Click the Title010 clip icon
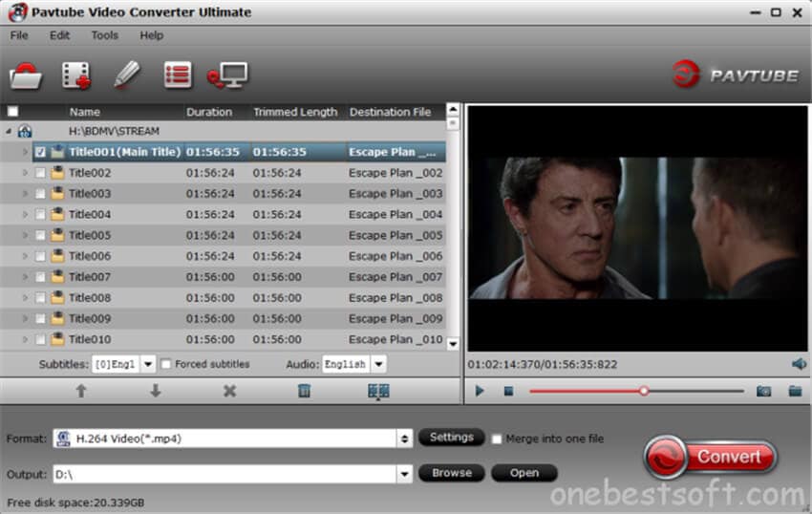This screenshot has height=514, width=812. coord(57,339)
